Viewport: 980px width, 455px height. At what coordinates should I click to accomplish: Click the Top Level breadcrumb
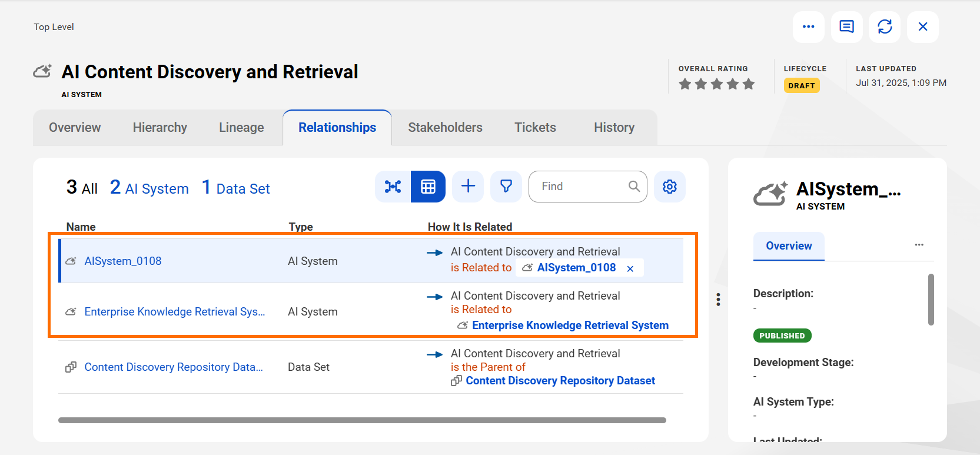point(54,26)
